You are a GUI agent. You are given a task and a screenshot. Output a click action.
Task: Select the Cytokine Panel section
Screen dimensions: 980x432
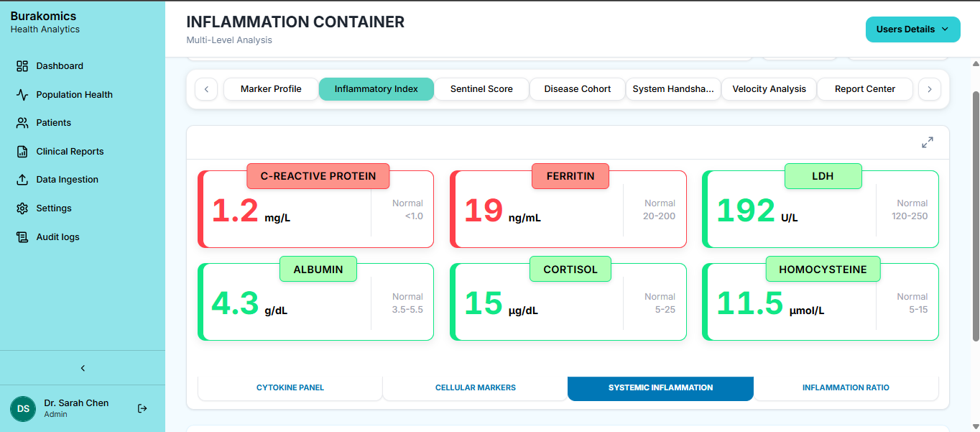pos(290,387)
